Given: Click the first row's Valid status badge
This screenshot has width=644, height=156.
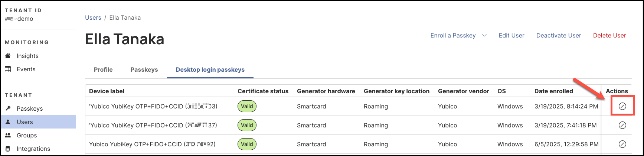Looking at the screenshot, I should [247, 106].
